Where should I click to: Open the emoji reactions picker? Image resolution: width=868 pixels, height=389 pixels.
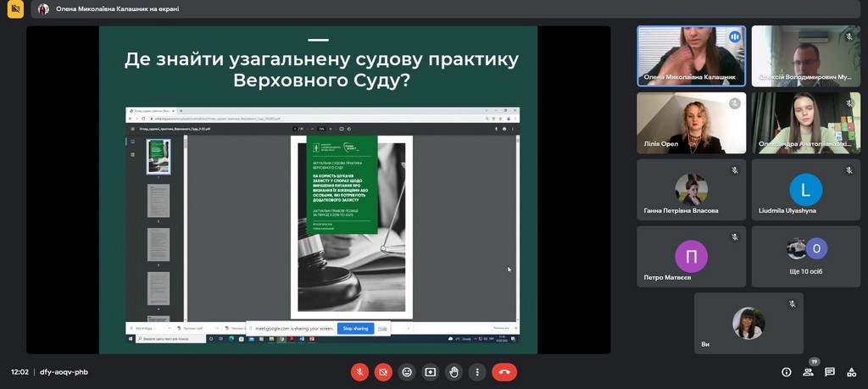pyautogui.click(x=407, y=372)
